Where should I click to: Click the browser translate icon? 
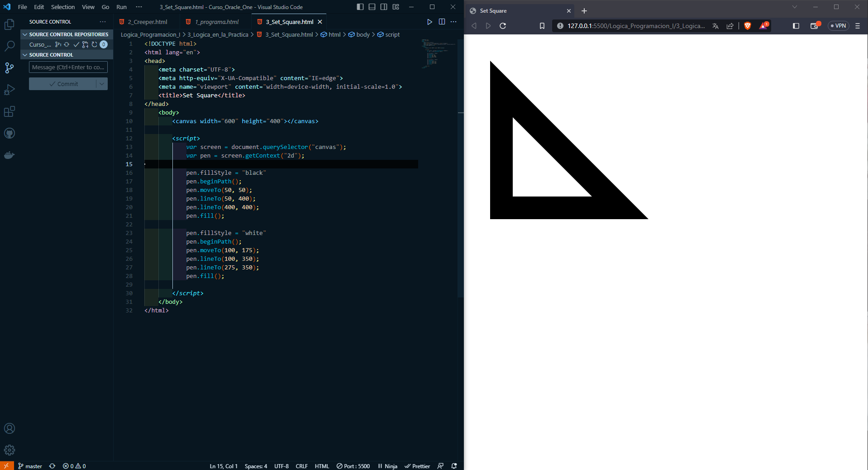click(715, 26)
